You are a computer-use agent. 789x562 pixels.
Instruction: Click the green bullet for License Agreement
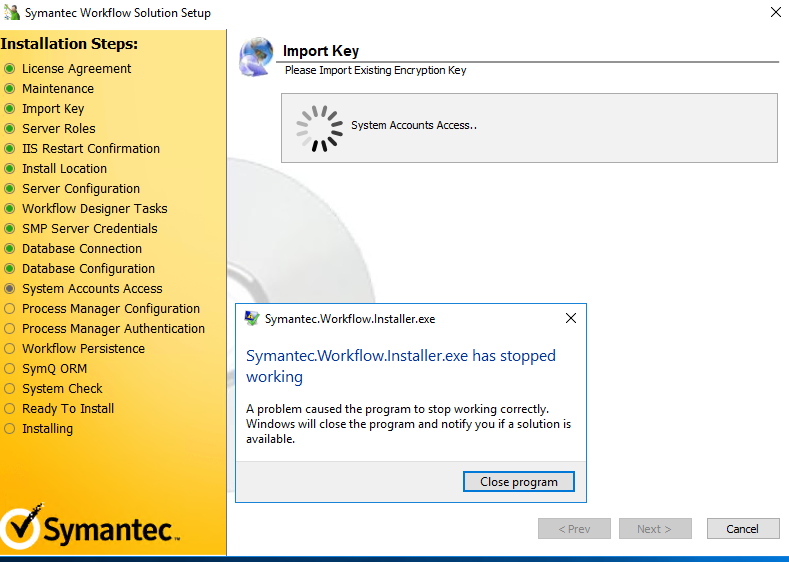coord(10,68)
